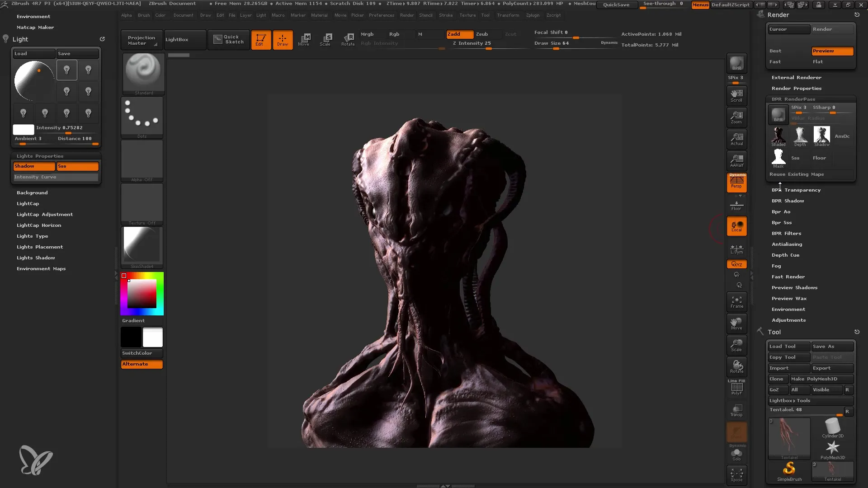Image resolution: width=868 pixels, height=488 pixels.
Task: Expand Lights Placement section
Action: [x=39, y=247]
